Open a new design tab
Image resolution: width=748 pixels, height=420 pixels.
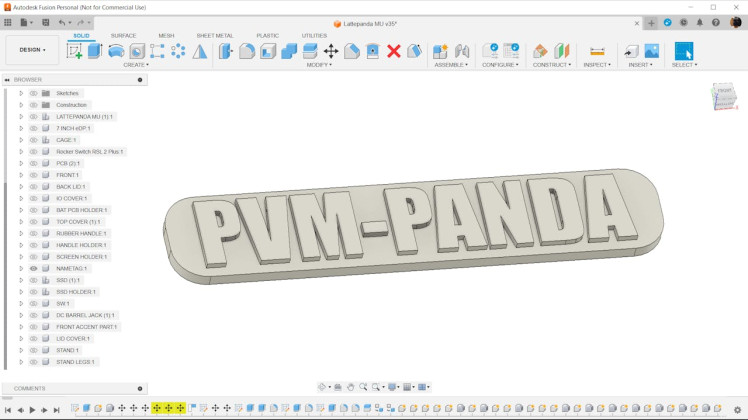click(x=651, y=23)
